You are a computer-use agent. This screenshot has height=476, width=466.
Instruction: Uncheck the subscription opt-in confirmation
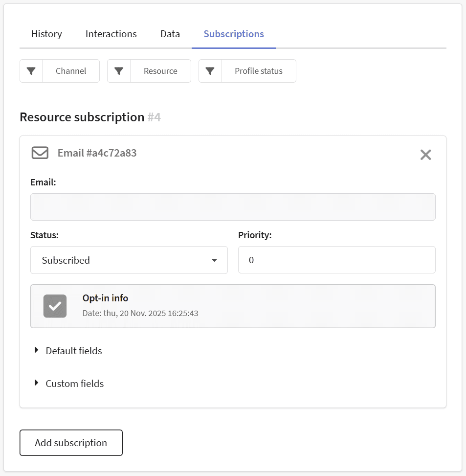click(x=55, y=306)
